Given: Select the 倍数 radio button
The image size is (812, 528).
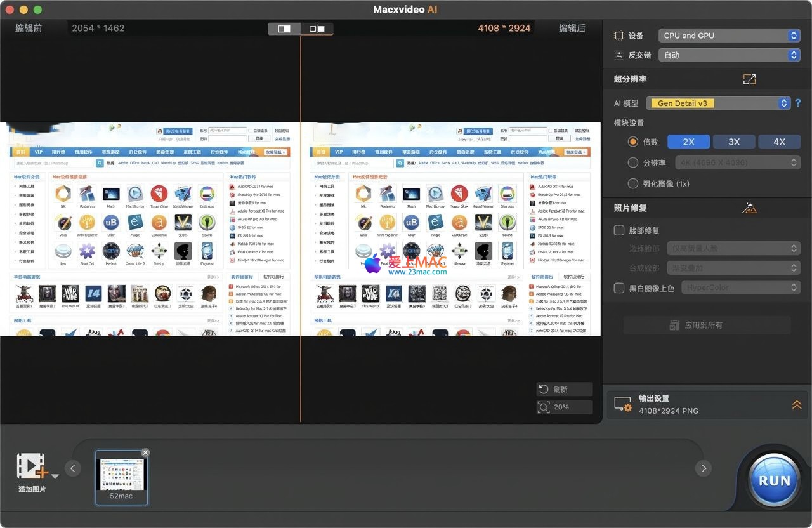Looking at the screenshot, I should (x=632, y=142).
